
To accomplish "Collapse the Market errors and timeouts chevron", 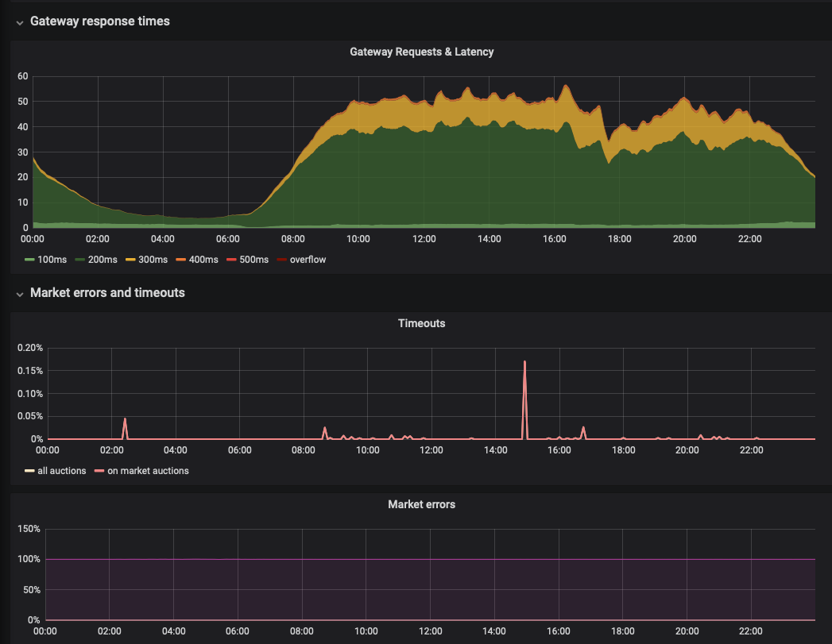I will pyautogui.click(x=19, y=294).
